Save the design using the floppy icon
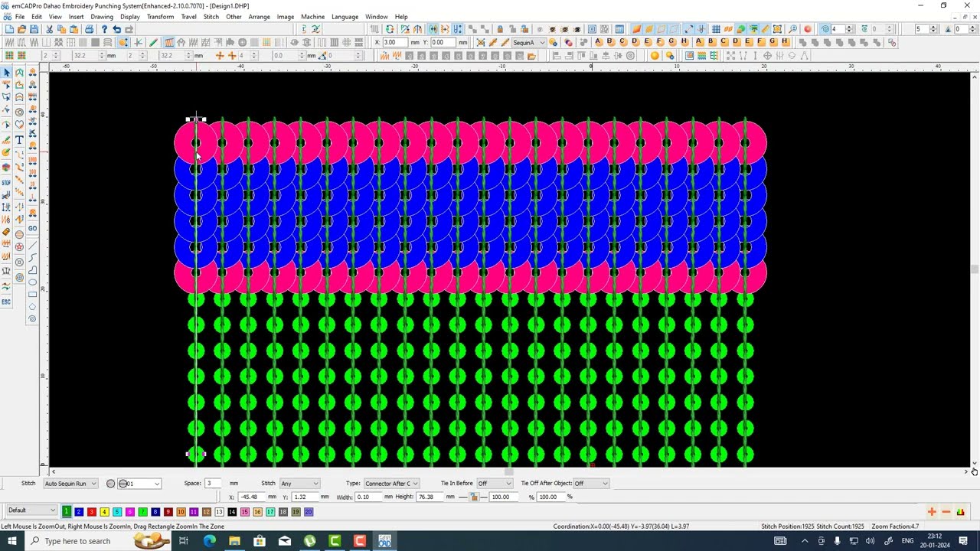 click(34, 29)
